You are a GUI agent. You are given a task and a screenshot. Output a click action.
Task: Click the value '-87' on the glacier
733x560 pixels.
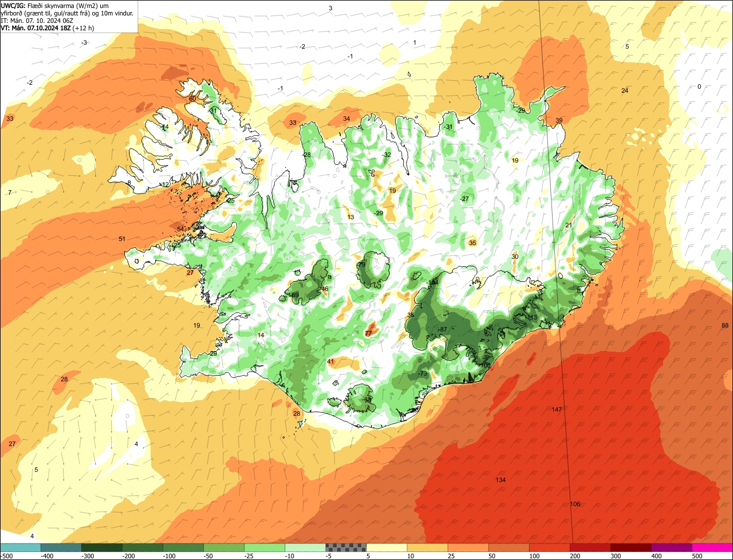click(442, 329)
